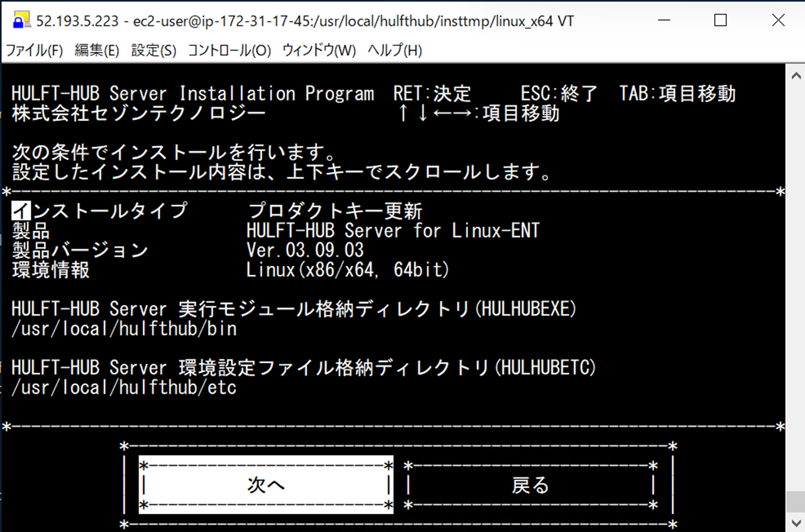The height and width of the screenshot is (532, 805).
Task: Click the 'RET:決定' hint
Action: coord(432,94)
